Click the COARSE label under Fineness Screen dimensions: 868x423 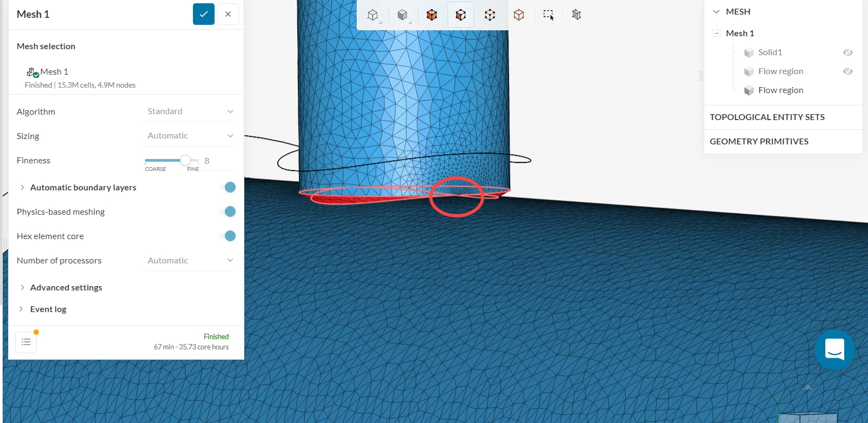(x=156, y=169)
